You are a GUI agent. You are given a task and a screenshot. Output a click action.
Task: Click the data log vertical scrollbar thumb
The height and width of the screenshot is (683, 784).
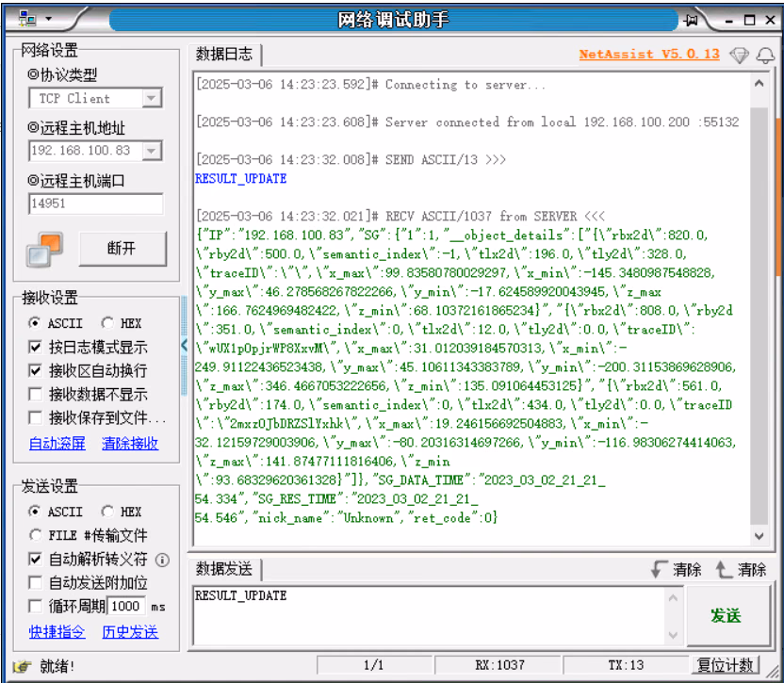pyautogui.click(x=759, y=316)
